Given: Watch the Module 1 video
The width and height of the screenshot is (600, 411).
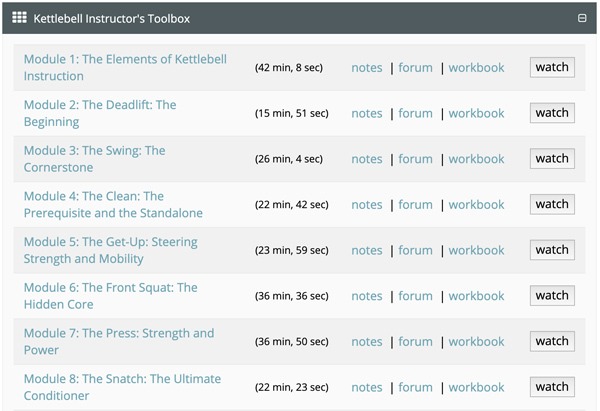Looking at the screenshot, I should (x=552, y=67).
